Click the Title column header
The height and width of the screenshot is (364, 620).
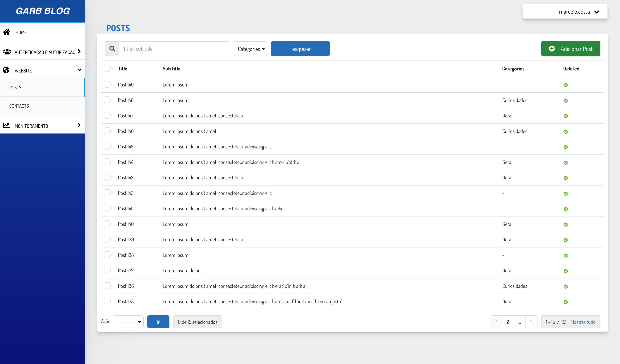[x=123, y=69]
